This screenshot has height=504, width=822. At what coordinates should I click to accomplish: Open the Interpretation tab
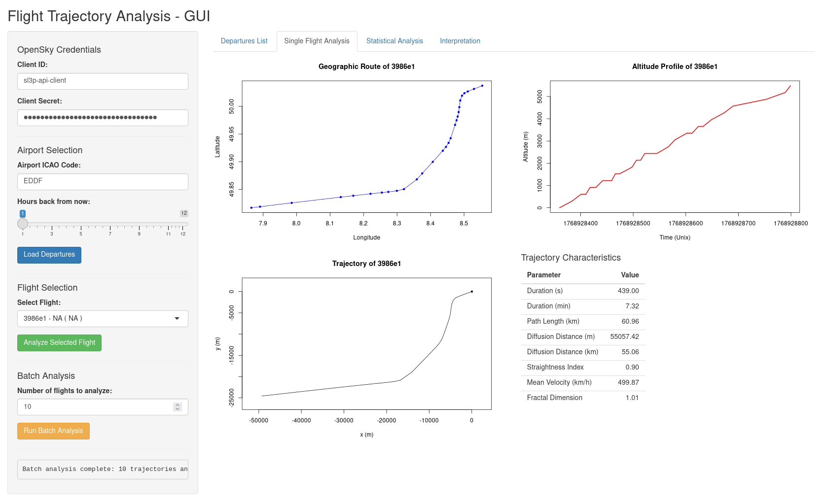point(460,41)
